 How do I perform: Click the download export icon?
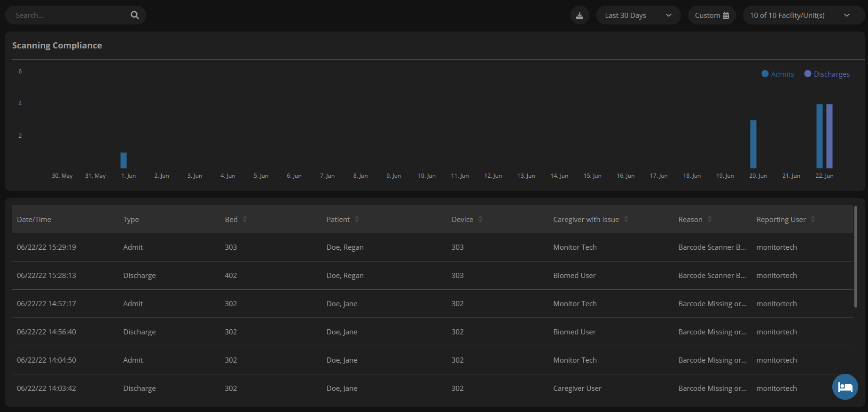(x=579, y=16)
